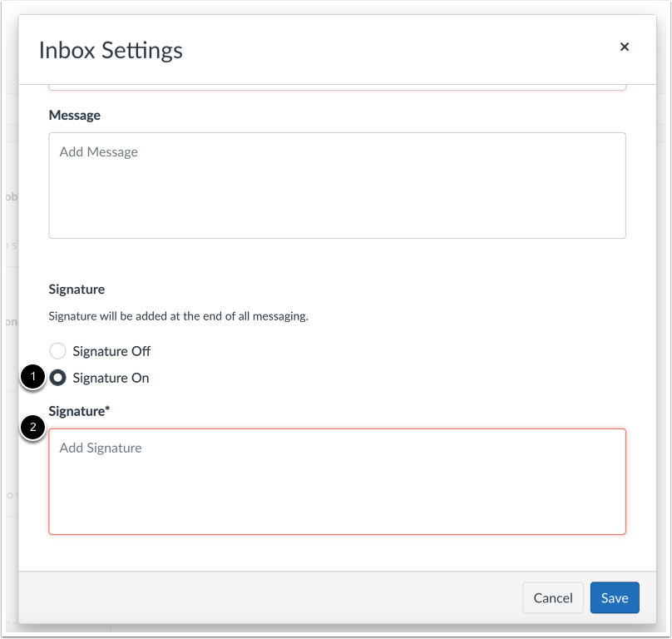Click the numbered callout badge 1
Viewport: 672px width, 639px height.
point(31,378)
